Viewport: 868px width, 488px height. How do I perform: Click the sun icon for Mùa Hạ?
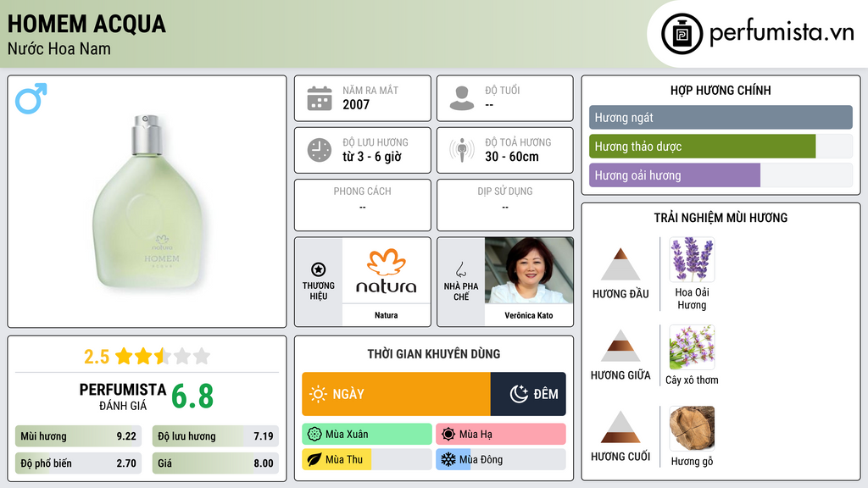(x=448, y=435)
